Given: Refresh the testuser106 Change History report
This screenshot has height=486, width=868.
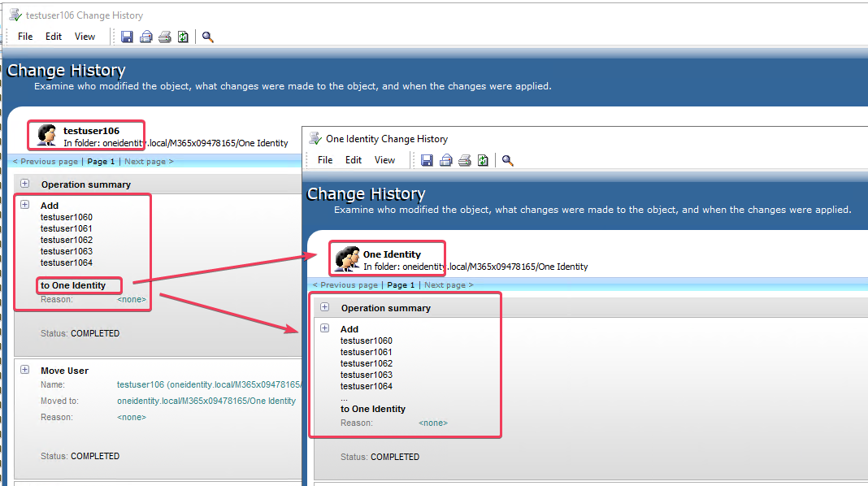Looking at the screenshot, I should point(183,37).
